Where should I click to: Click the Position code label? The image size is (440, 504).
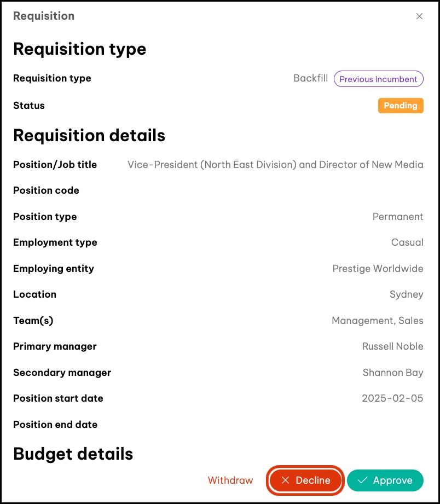pos(46,190)
